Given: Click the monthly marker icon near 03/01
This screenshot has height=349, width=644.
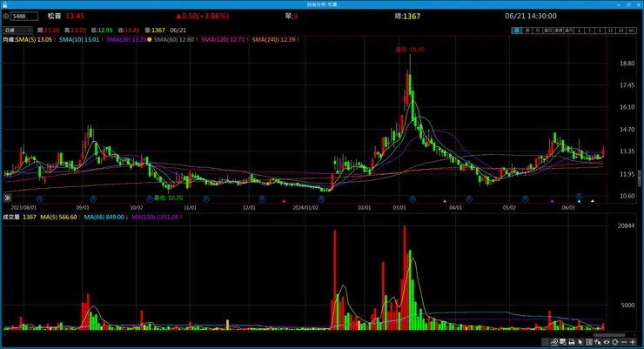Looking at the screenshot, I should [413, 199].
